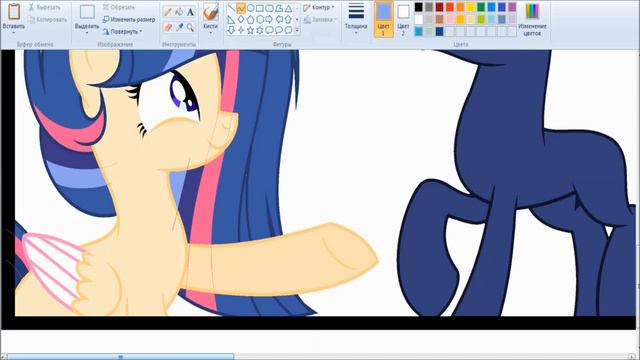The width and height of the screenshot is (640, 360).
Task: Expand the full shapes gallery
Action: pyautogui.click(x=297, y=30)
